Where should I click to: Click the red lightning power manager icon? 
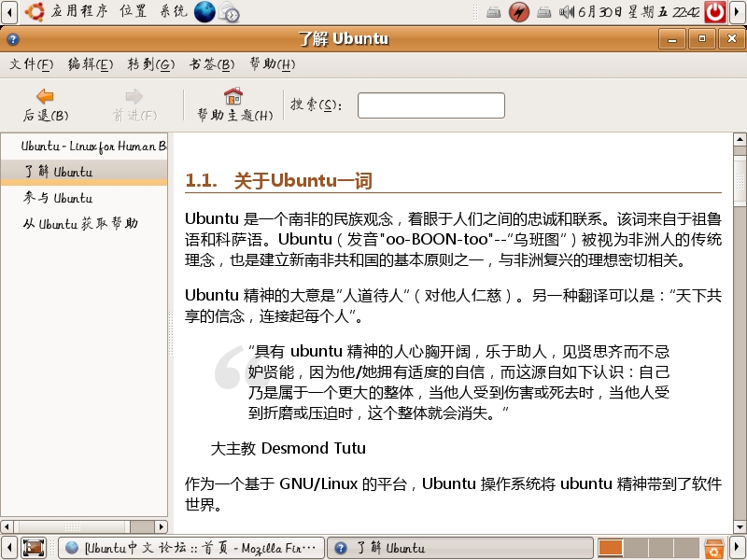519,12
